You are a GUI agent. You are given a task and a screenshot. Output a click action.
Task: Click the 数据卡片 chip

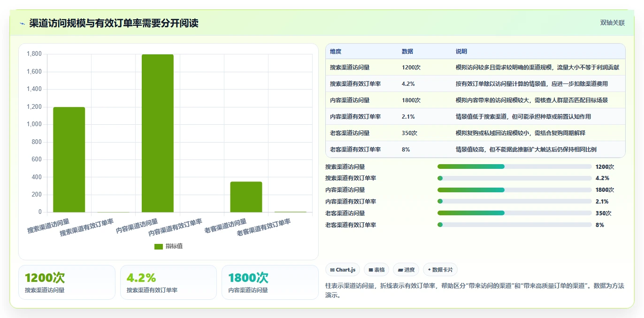tap(440, 270)
